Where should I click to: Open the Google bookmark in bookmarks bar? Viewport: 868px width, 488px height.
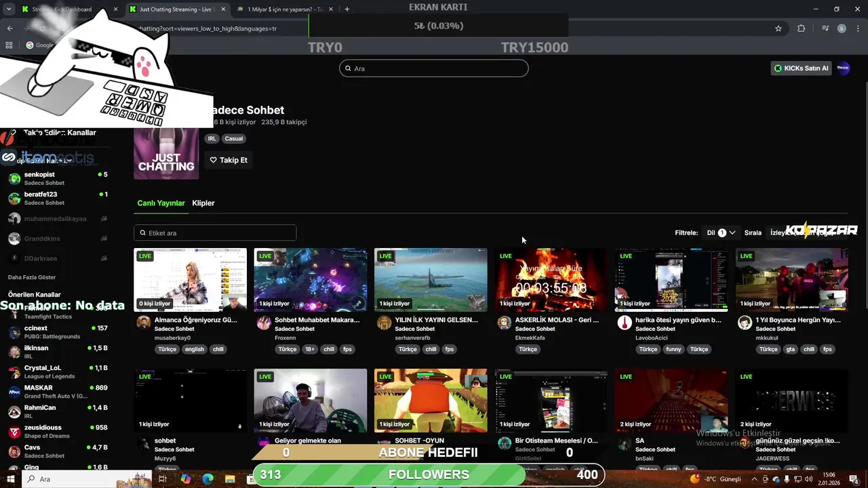(x=40, y=45)
